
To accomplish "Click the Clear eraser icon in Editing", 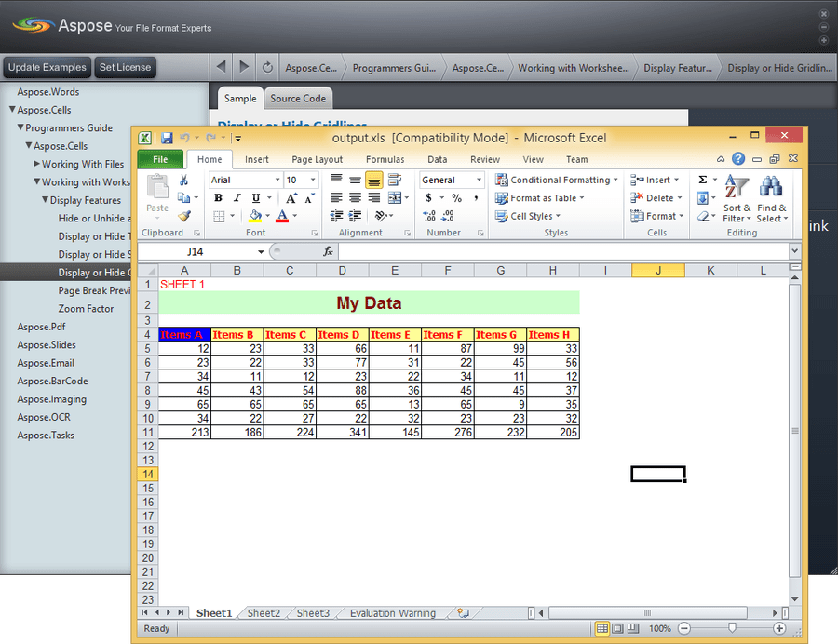I will [703, 216].
